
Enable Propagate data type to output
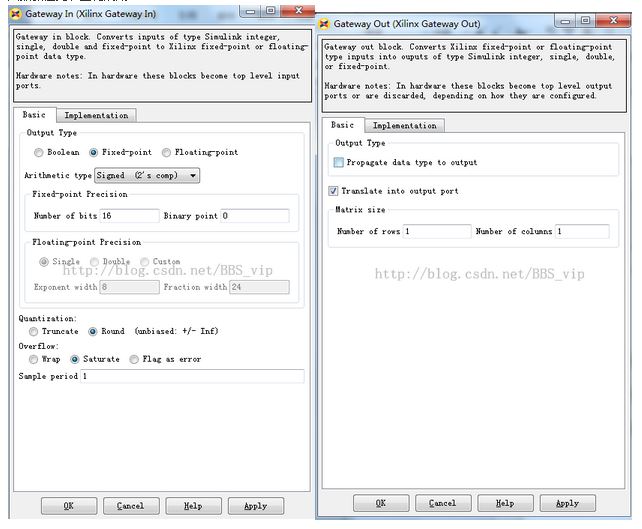coord(339,163)
